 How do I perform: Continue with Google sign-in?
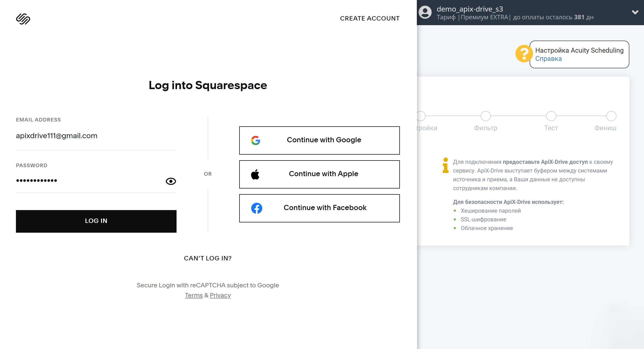point(319,140)
